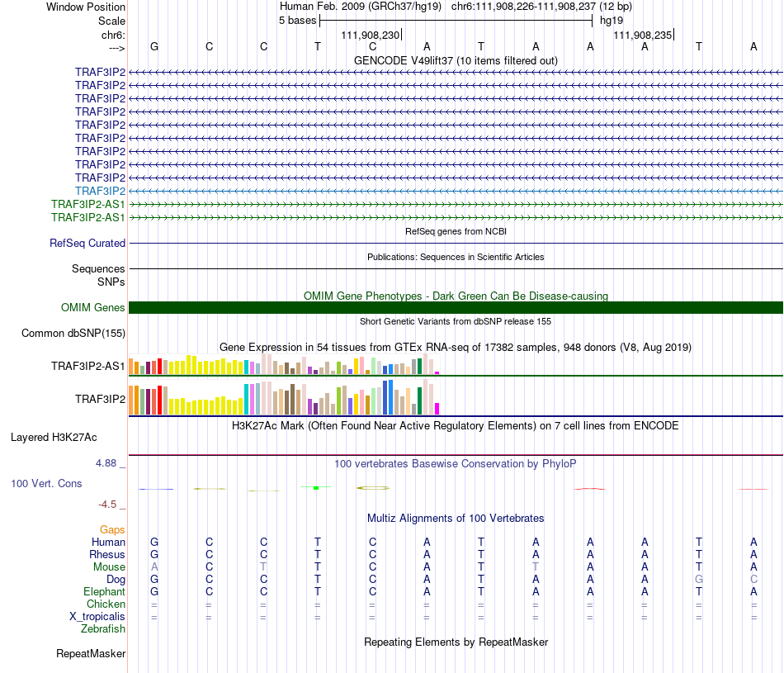Click the 111,908,235 coordinate marker
The width and height of the screenshot is (784, 673).
tap(643, 35)
